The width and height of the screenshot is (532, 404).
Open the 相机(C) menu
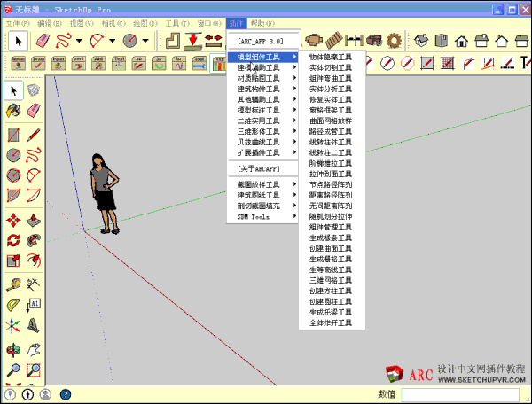click(113, 23)
